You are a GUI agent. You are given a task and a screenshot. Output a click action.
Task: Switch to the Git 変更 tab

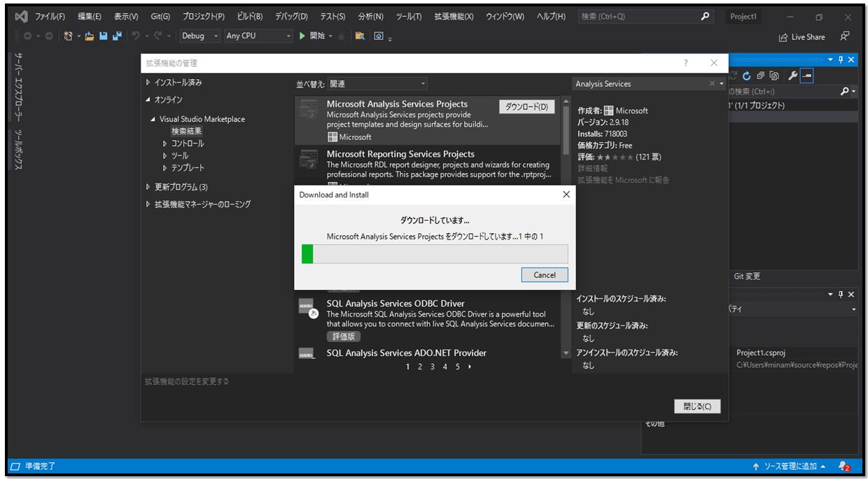click(x=747, y=277)
